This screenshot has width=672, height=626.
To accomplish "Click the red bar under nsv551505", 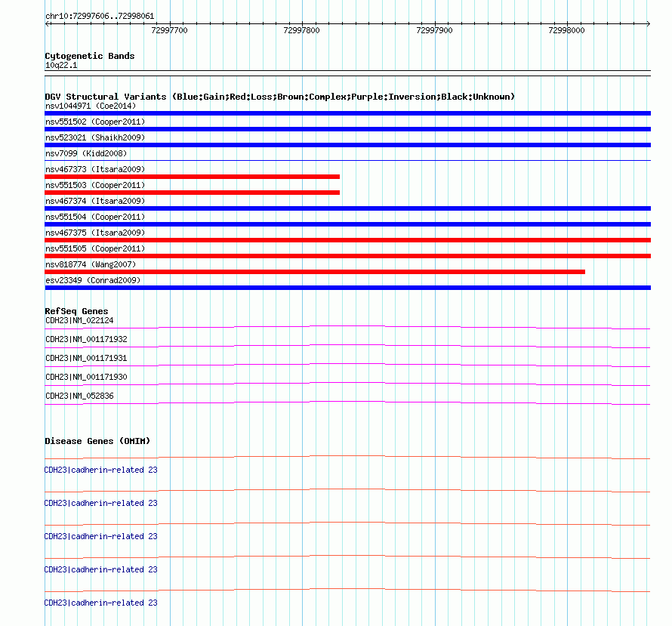I will (x=347, y=256).
